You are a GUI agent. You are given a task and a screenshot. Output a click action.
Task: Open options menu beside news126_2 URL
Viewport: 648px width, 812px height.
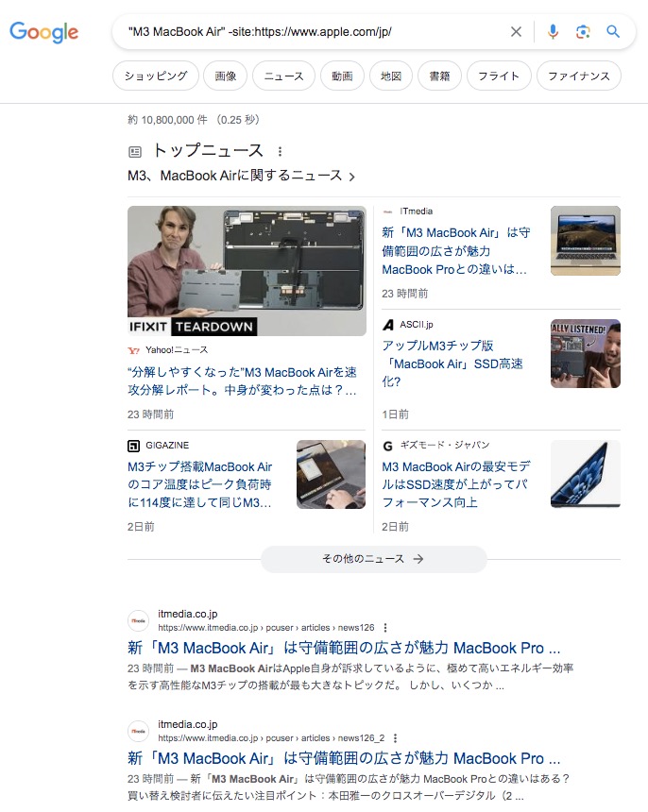click(x=395, y=738)
